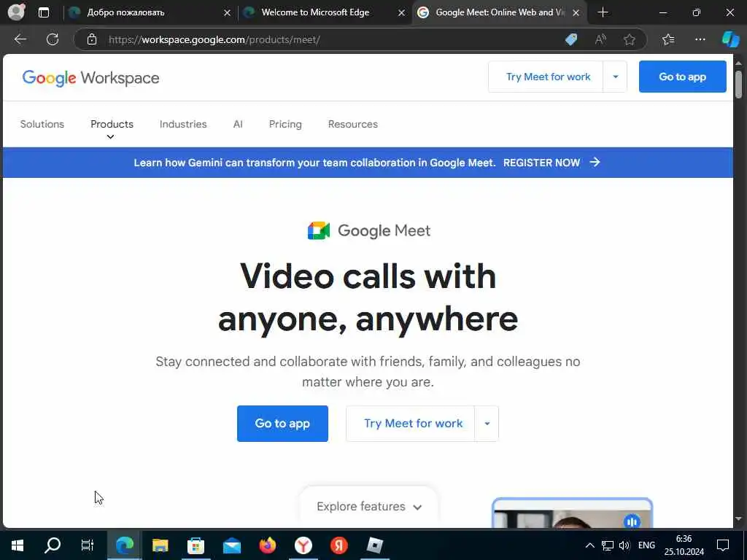This screenshot has height=560, width=747.
Task: Open Edge Settings and more menu
Action: [x=700, y=39]
